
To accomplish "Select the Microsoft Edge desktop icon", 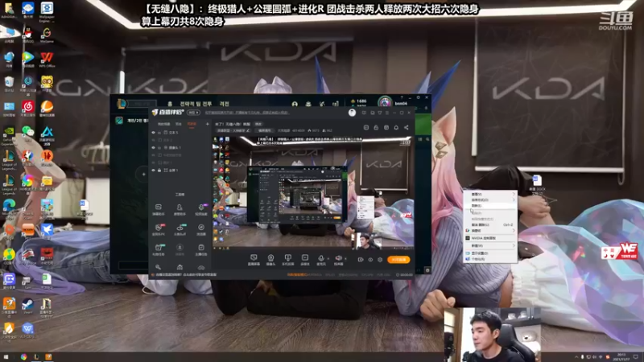I will click(9, 205).
